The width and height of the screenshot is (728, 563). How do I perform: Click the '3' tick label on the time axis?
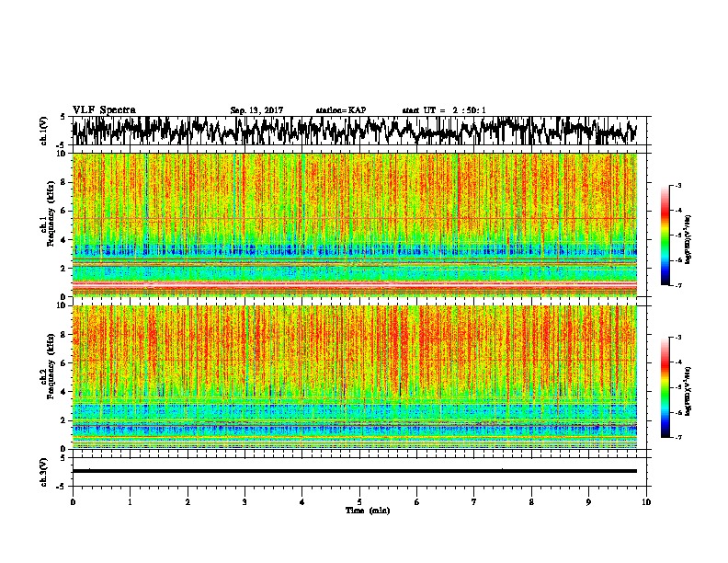[x=245, y=502]
